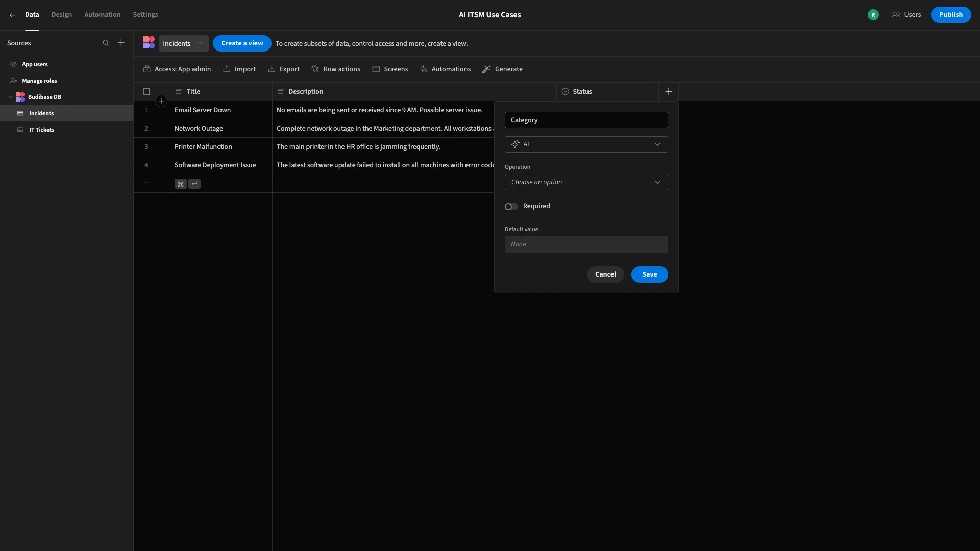Click the column name field containing Category
Screen dimensions: 980x551
[x=586, y=120]
